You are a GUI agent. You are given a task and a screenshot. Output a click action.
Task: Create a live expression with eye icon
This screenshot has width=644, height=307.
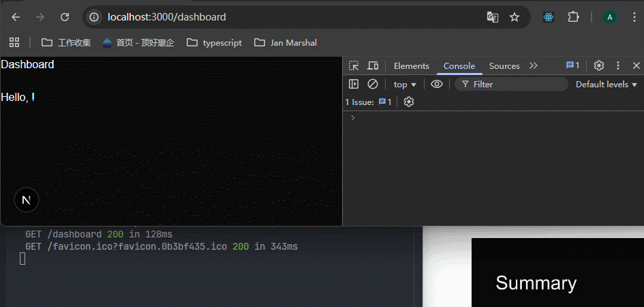437,84
